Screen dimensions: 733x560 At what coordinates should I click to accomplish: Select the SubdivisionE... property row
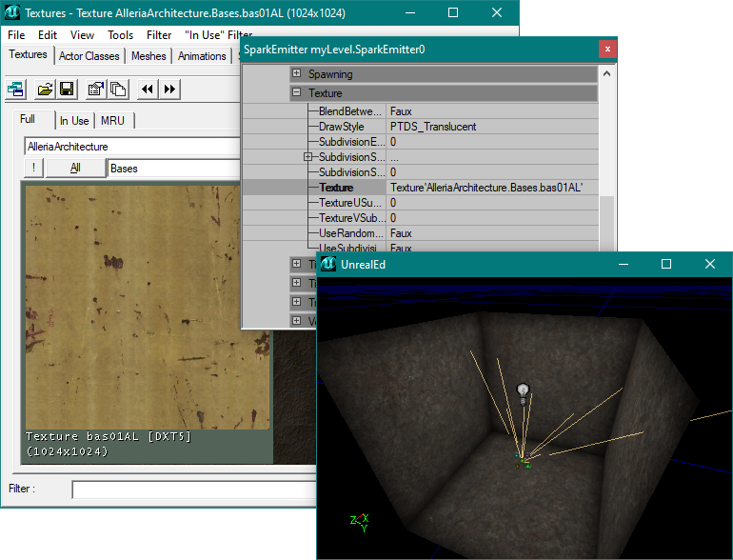click(x=421, y=142)
